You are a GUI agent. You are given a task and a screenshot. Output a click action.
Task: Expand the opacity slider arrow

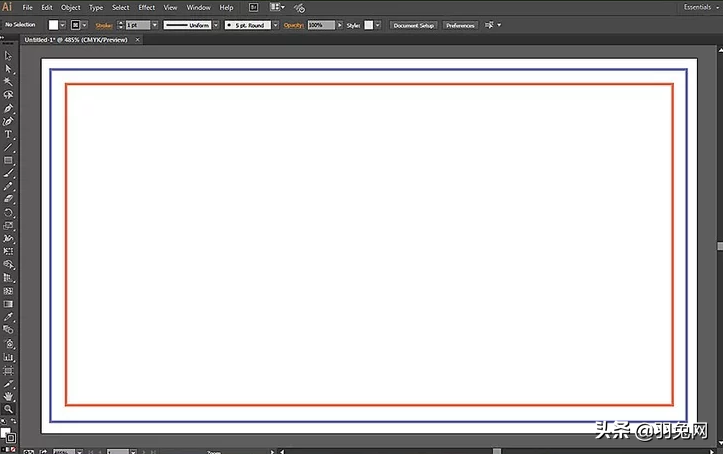click(x=340, y=25)
